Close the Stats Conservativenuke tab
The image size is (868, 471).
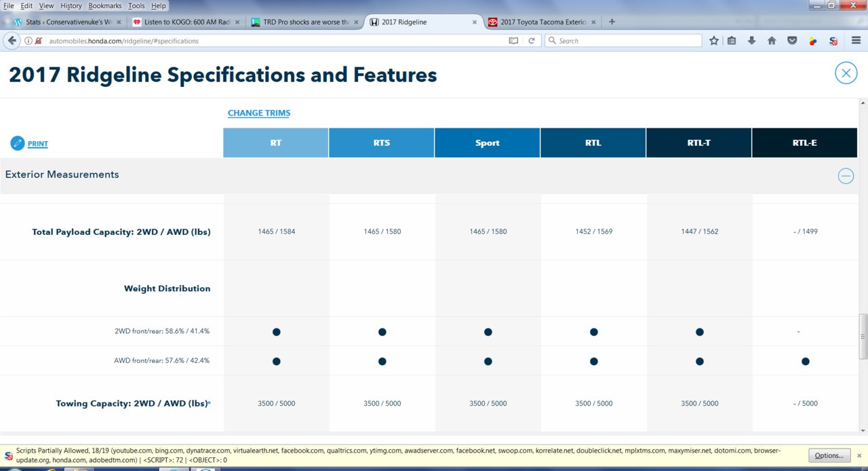[117, 22]
